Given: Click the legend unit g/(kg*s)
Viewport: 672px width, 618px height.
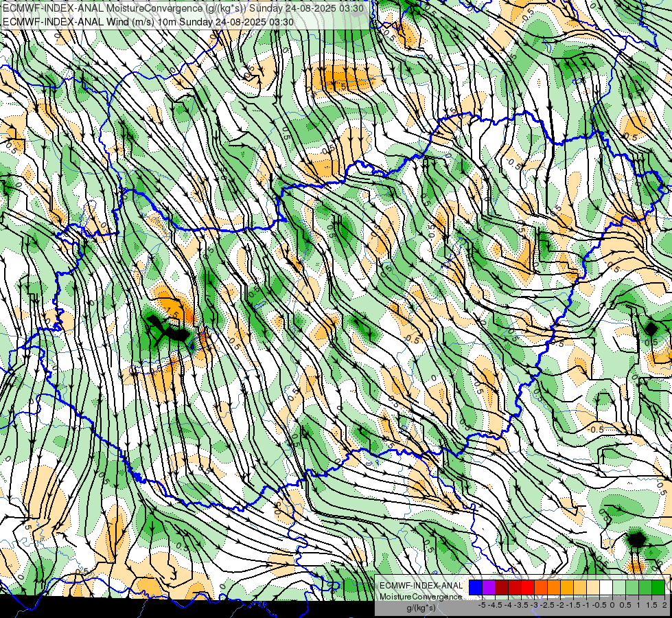Looking at the screenshot, I should pyautogui.click(x=421, y=608).
